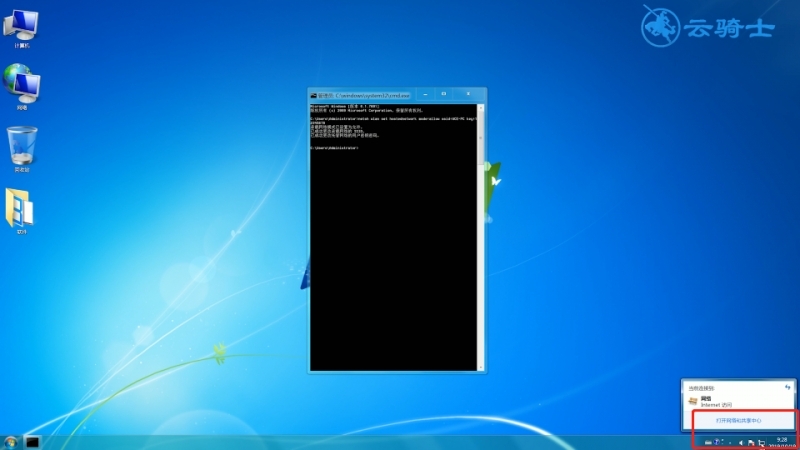Click the network tray icon
This screenshot has width=800, height=450.
(761, 443)
